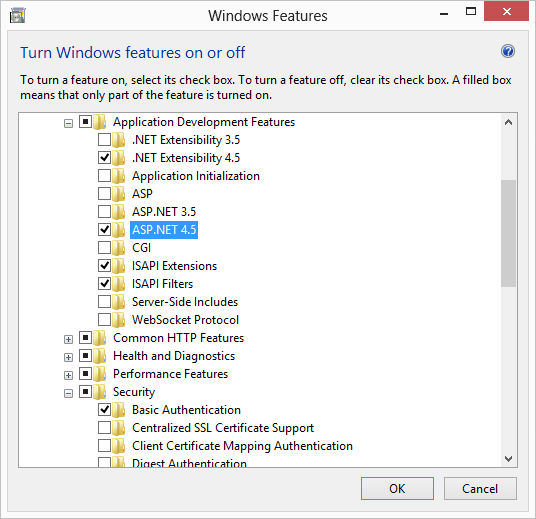
Task: Confirm changes with the OK button
Action: tap(397, 488)
